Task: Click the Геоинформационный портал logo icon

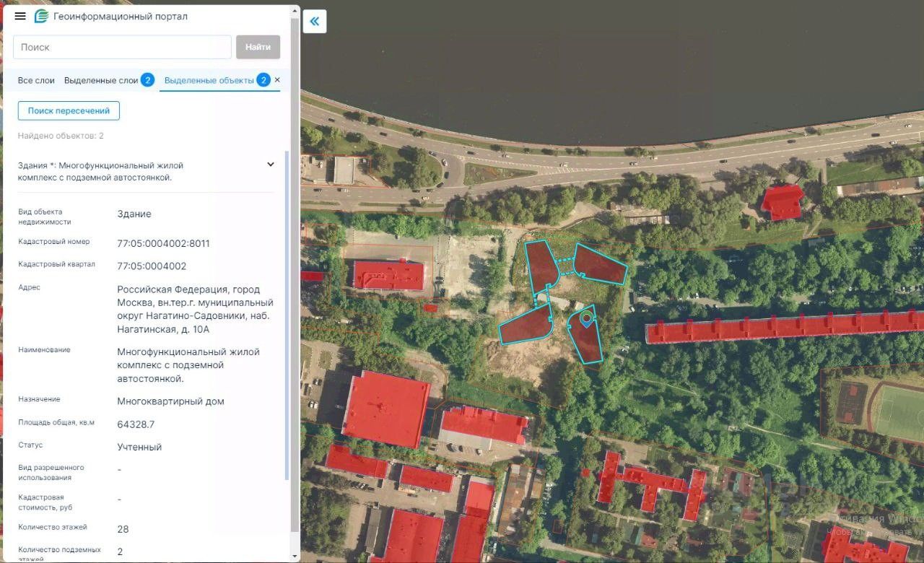Action: [x=41, y=16]
